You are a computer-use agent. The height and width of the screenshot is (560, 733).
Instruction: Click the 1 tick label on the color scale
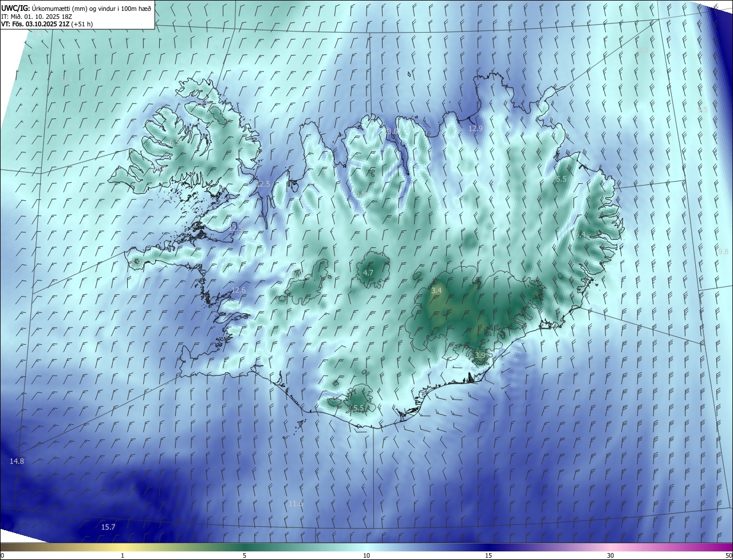[123, 555]
